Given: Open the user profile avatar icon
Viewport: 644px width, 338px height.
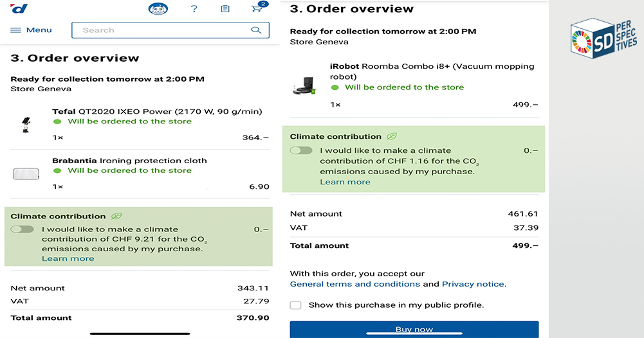Looking at the screenshot, I should coord(158,8).
